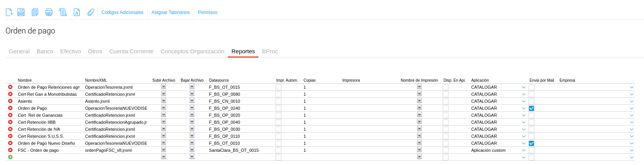Click the scroll document icon
This screenshot has height=165, width=644.
pyautogui.click(x=63, y=12)
